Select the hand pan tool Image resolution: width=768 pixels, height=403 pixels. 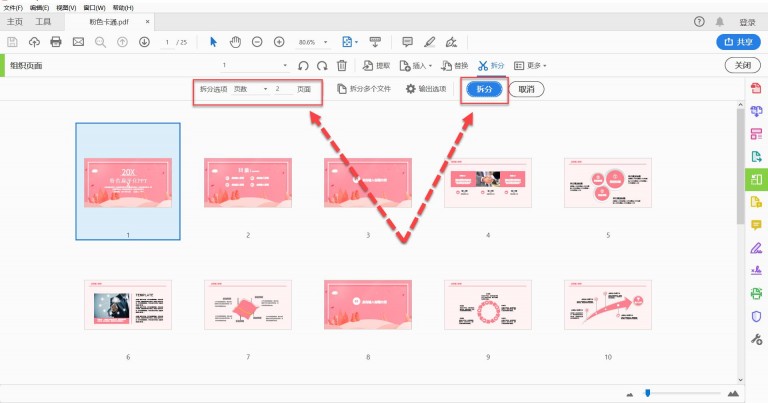[236, 42]
